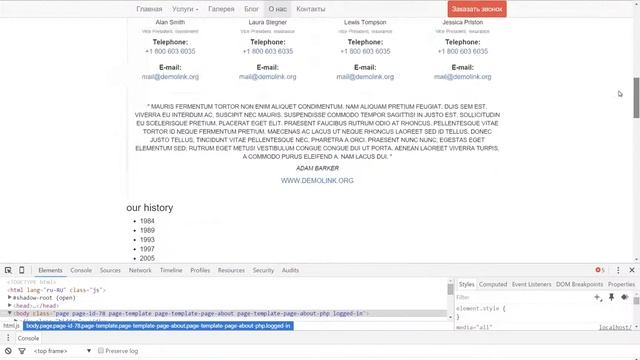Open Контакты in site navigation
The width and height of the screenshot is (640, 360).
point(311,9)
